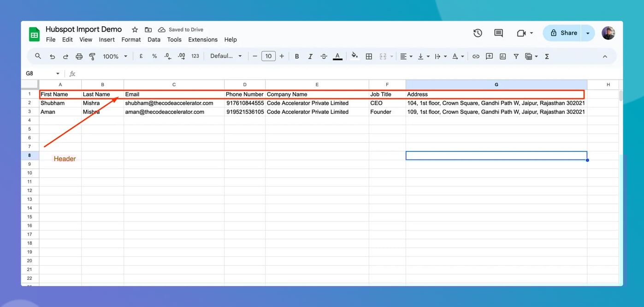This screenshot has width=644, height=307.
Task: Open the version history
Action: pyautogui.click(x=478, y=33)
